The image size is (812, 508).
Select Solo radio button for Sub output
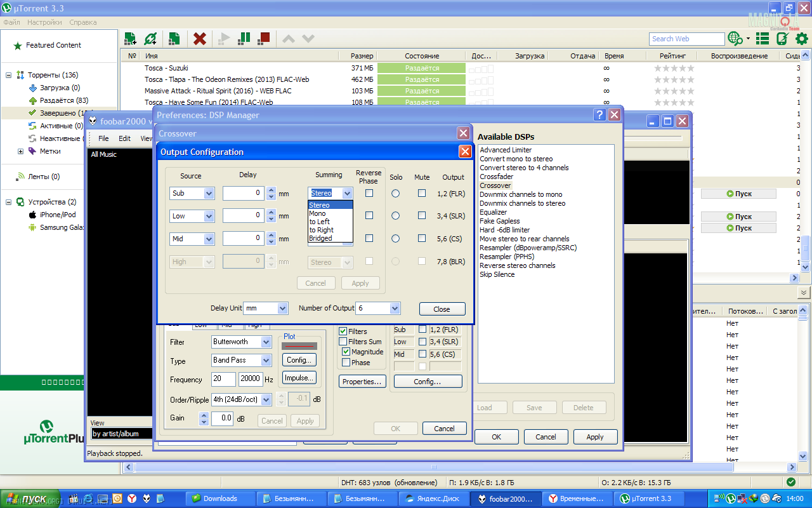[x=396, y=193]
